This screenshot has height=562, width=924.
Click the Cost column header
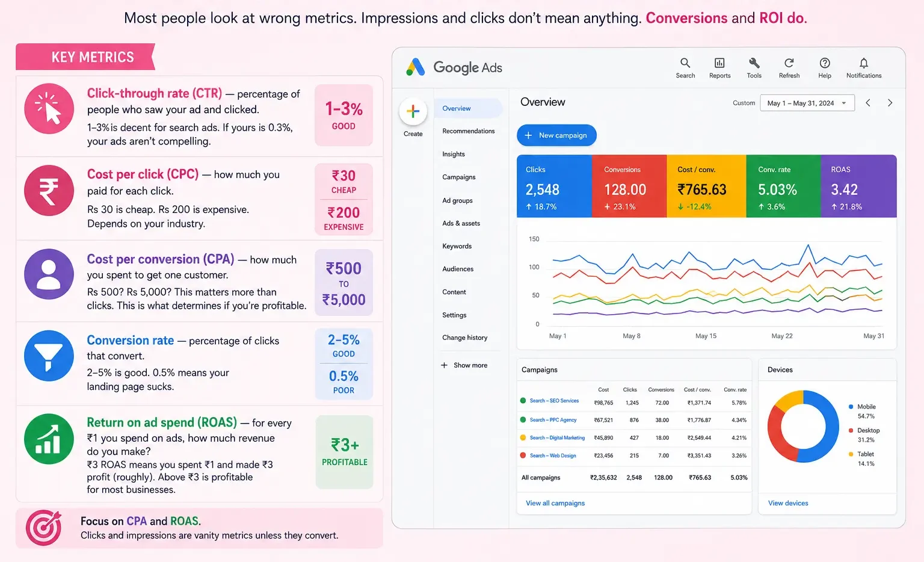point(603,390)
